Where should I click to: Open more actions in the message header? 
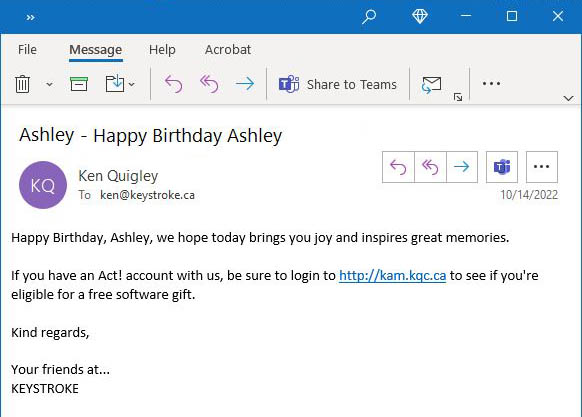[x=542, y=167]
